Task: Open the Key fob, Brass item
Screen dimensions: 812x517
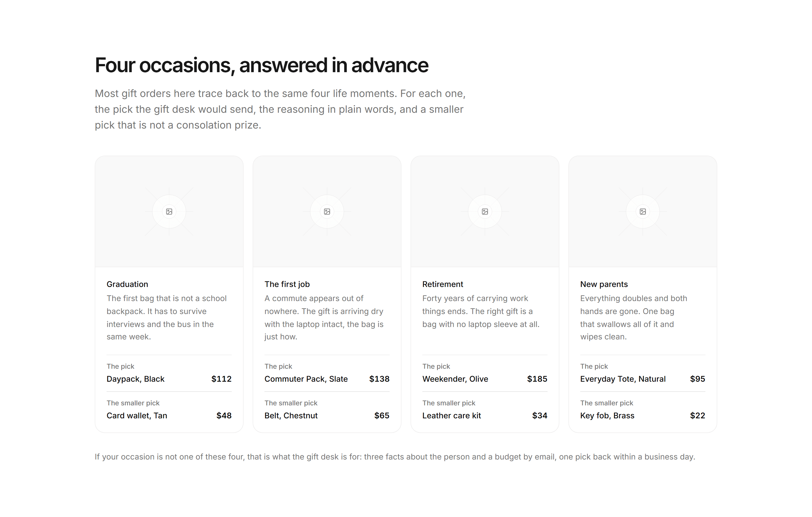Action: click(x=607, y=416)
